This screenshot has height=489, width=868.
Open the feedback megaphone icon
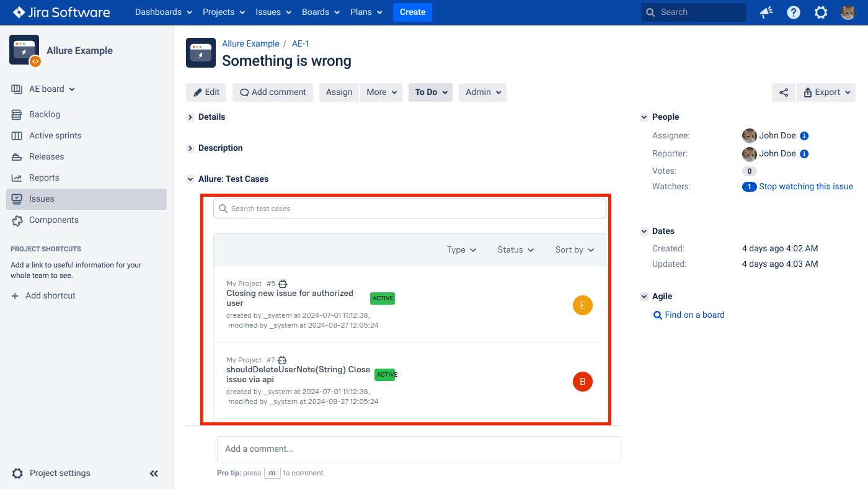(x=766, y=12)
